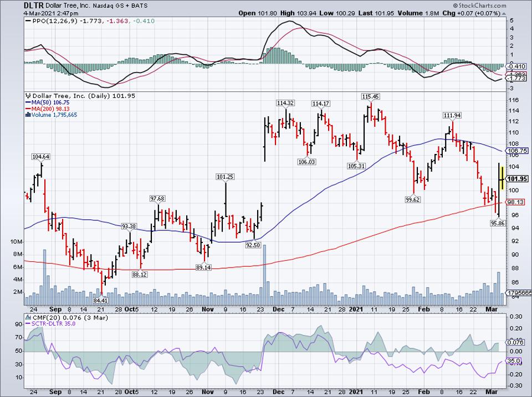Click the volume bars icon in the legend

(28, 115)
